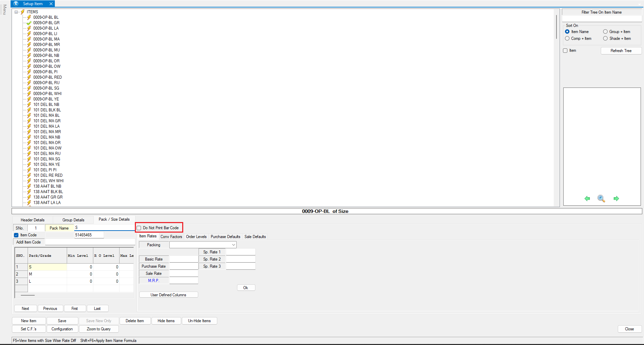Switch to the Group Details tab
Viewport: 644px width, 345px height.
pos(73,220)
